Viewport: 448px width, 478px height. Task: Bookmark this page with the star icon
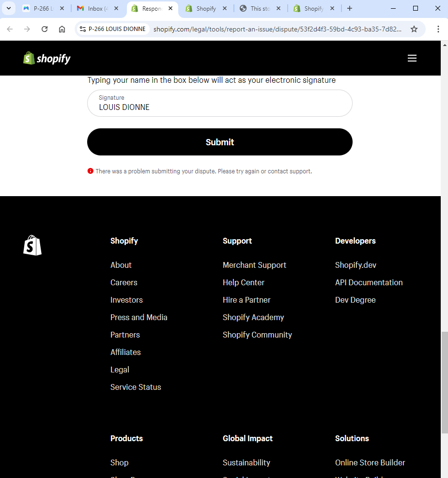pyautogui.click(x=414, y=29)
